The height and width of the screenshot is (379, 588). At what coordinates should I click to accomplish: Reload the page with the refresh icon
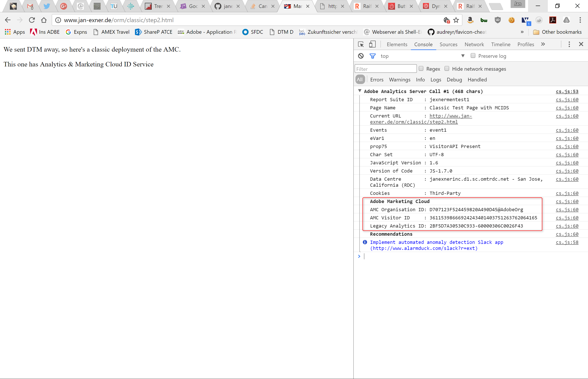32,20
